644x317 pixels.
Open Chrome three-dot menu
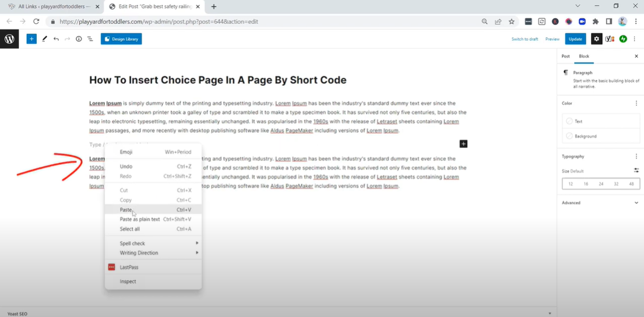click(635, 22)
